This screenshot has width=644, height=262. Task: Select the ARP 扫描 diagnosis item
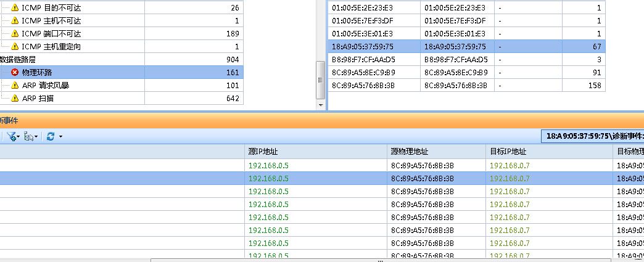pyautogui.click(x=122, y=98)
